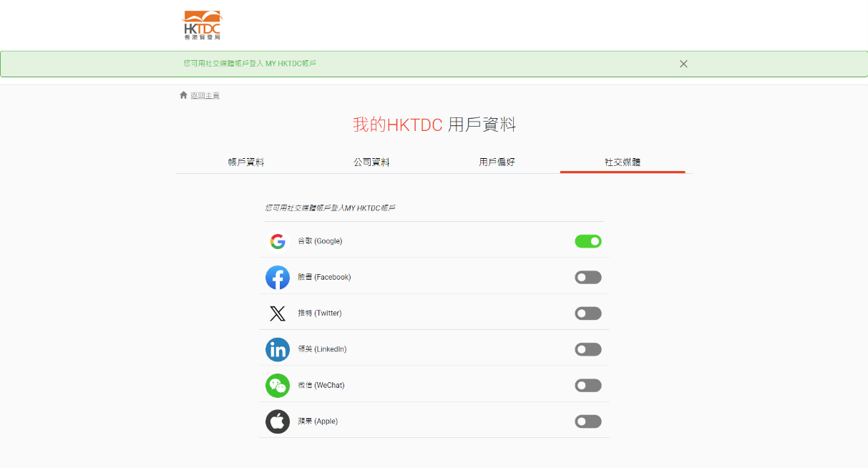
Task: Click the WeChat logo icon
Action: (x=278, y=386)
